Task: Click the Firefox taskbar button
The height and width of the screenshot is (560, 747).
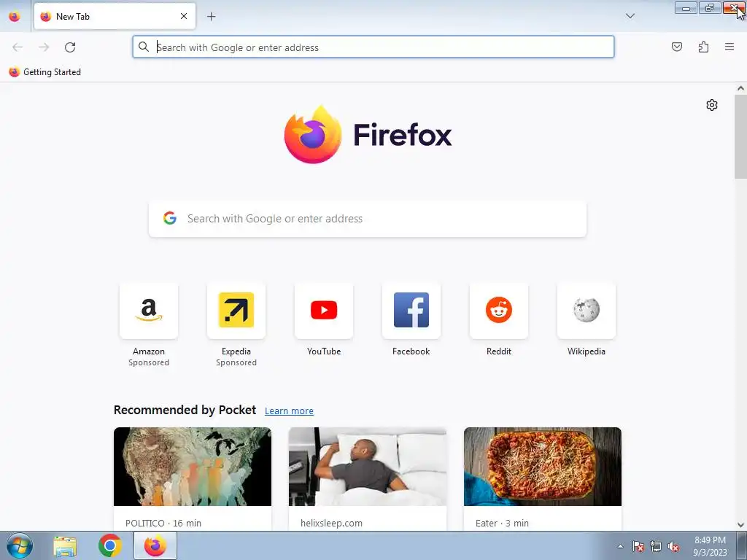Action: pyautogui.click(x=155, y=545)
